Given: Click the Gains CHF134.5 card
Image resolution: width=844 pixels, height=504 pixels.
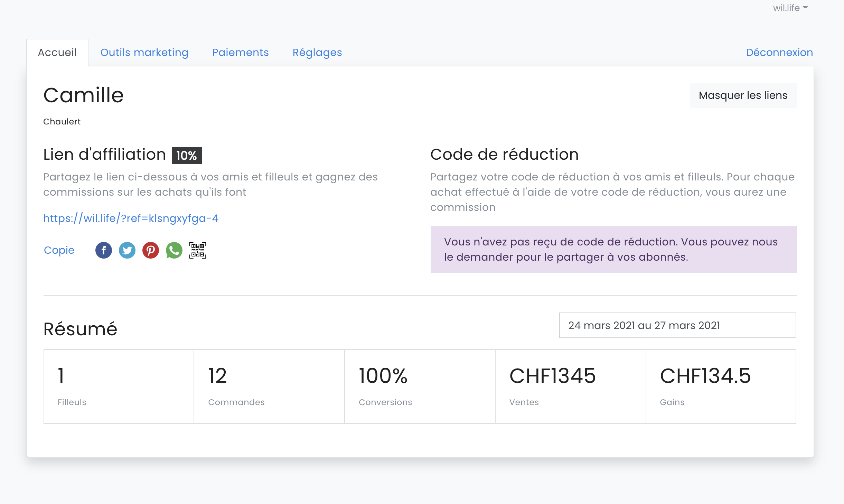Looking at the screenshot, I should pyautogui.click(x=721, y=386).
